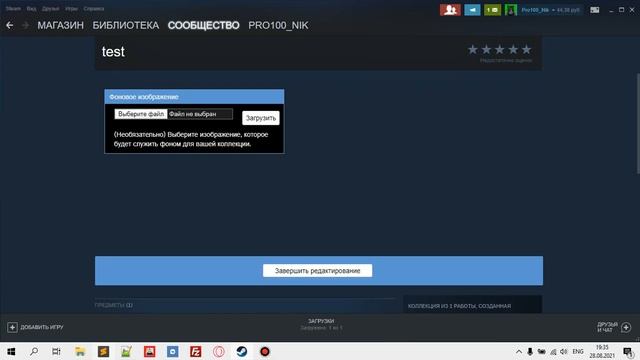
Task: Click Завершить редактирование button
Action: click(x=318, y=271)
